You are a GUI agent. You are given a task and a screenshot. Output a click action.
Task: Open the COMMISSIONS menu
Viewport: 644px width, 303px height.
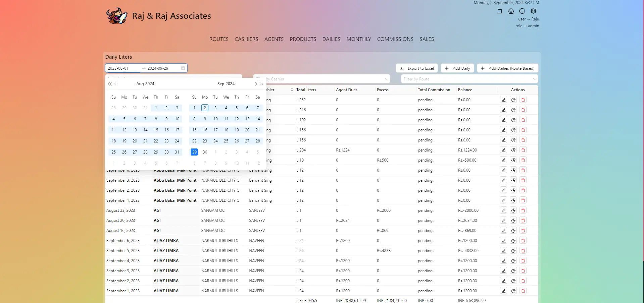395,39
